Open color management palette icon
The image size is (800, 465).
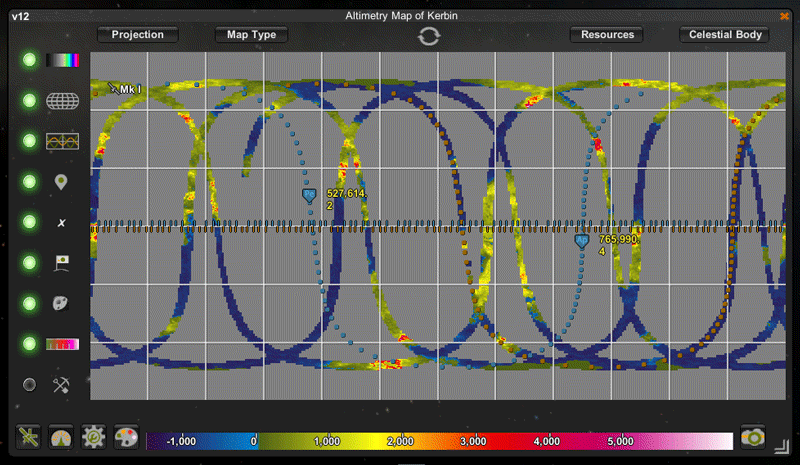point(126,437)
